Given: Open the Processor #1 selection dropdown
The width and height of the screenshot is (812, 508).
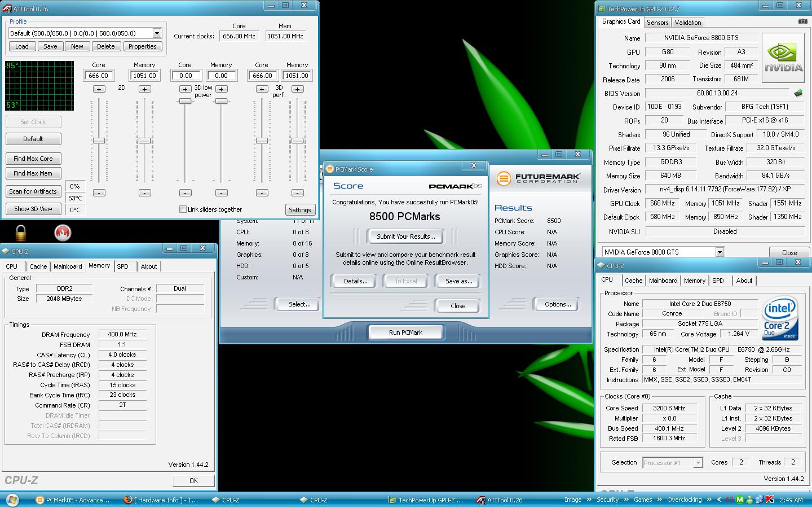Looking at the screenshot, I should coord(698,463).
